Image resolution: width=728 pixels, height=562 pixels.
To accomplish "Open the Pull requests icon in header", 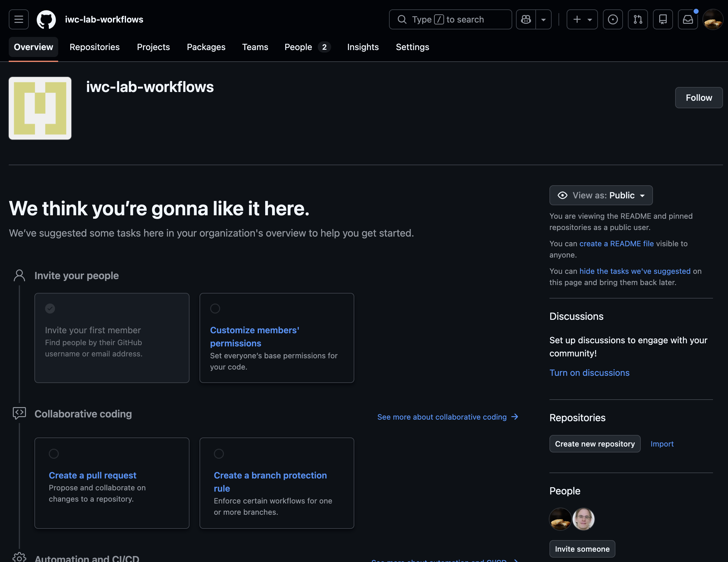I will click(638, 19).
